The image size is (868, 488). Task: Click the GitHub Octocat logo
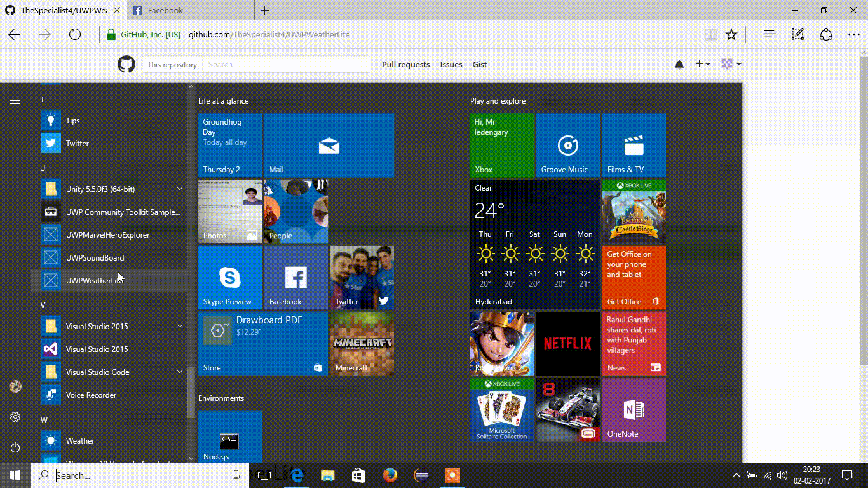[x=126, y=64]
